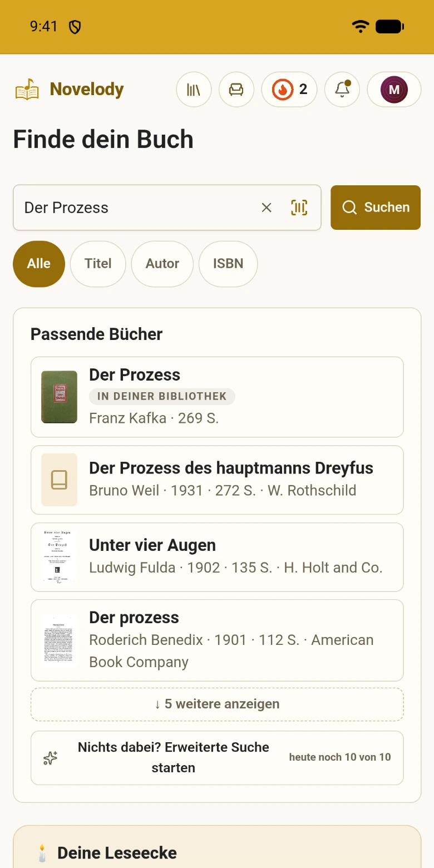This screenshot has width=434, height=868.
Task: Select the Titel filter chip
Action: [x=98, y=264]
